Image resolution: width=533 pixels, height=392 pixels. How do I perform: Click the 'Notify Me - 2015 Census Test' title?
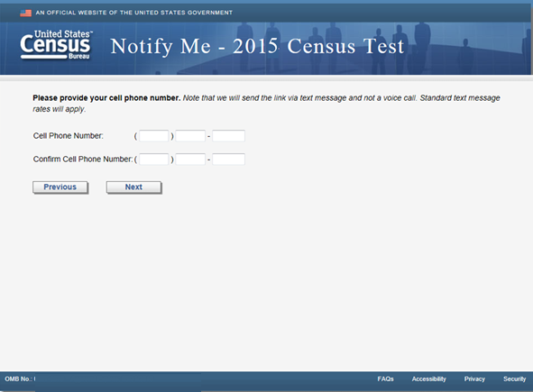click(257, 46)
